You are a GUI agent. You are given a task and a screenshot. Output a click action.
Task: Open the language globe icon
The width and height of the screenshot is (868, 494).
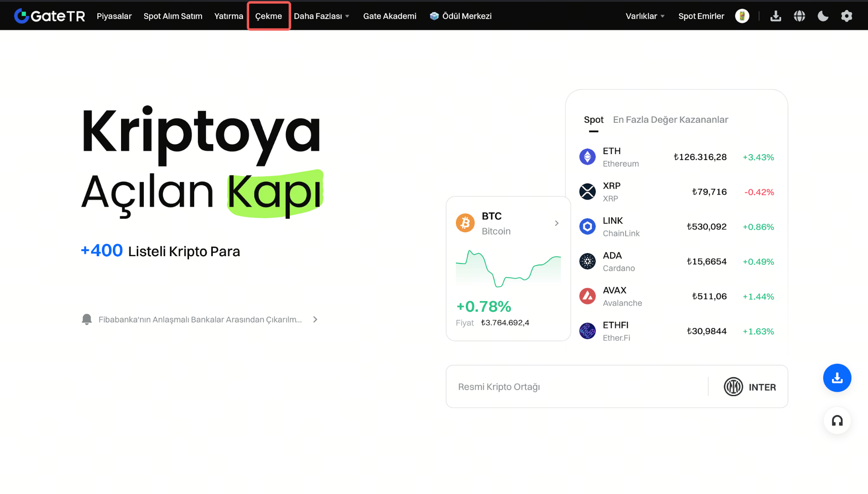point(799,16)
